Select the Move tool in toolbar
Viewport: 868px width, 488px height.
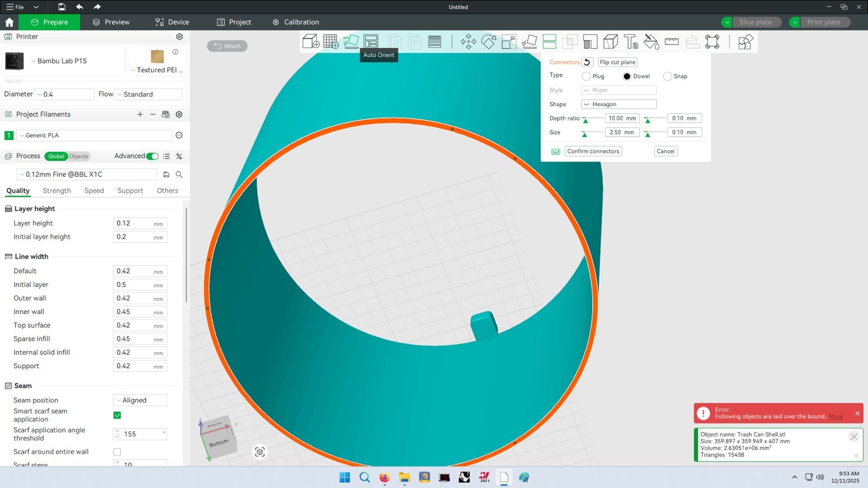[x=468, y=42]
